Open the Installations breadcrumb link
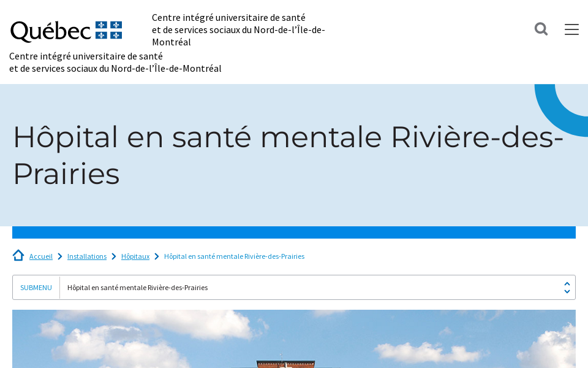This screenshot has height=368, width=588. 86,256
